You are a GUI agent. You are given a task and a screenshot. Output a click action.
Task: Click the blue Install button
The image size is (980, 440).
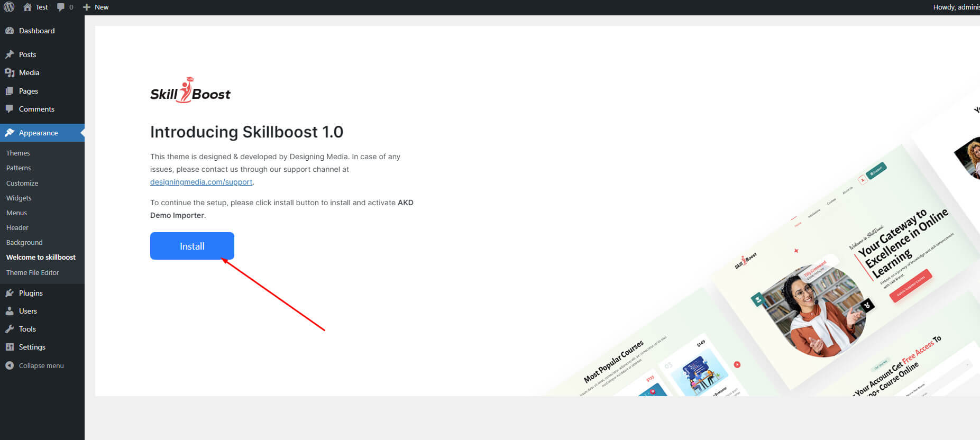tap(192, 246)
